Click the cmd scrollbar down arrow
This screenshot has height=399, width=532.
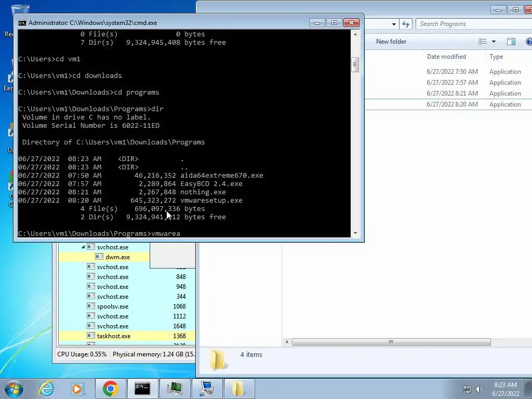pyautogui.click(x=355, y=233)
